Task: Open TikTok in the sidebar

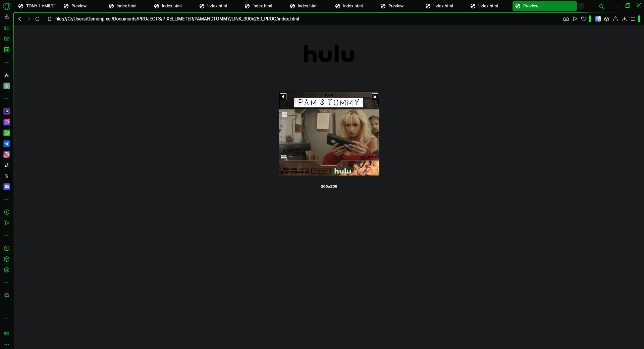Action: pyautogui.click(x=7, y=165)
